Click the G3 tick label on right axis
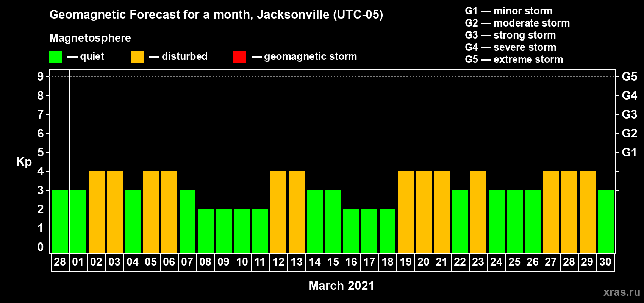The width and height of the screenshot is (644, 303). [629, 114]
